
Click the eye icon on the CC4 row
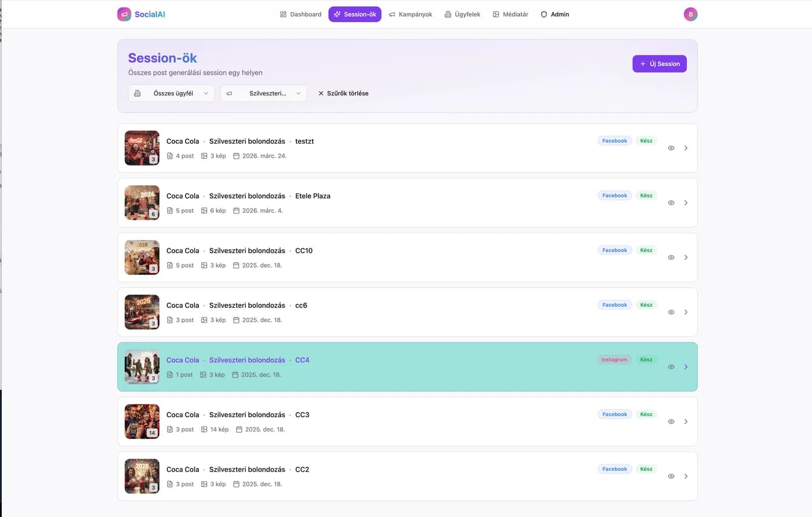tap(671, 367)
